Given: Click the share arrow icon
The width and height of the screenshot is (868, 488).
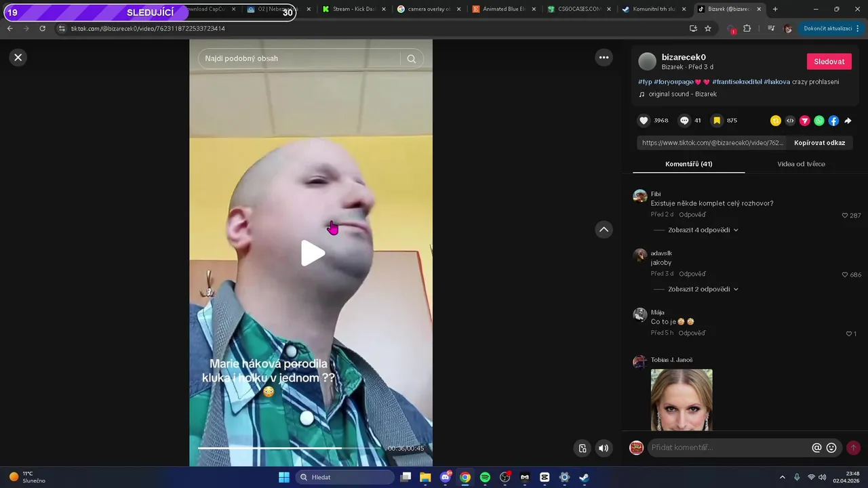Looking at the screenshot, I should 848,121.
